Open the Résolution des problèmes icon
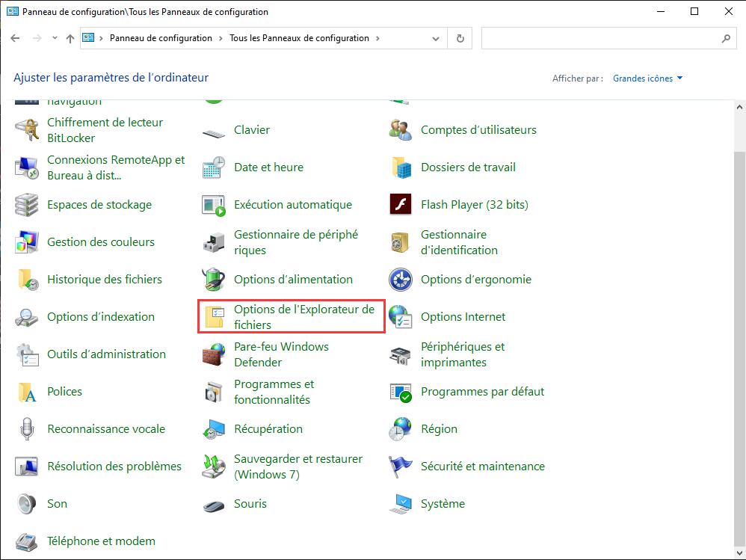Screen dimensions: 746x560 click(x=27, y=467)
